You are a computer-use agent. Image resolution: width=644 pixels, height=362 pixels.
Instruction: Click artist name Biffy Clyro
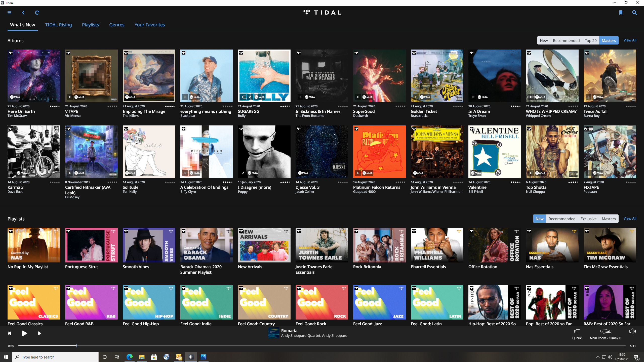pyautogui.click(x=188, y=192)
